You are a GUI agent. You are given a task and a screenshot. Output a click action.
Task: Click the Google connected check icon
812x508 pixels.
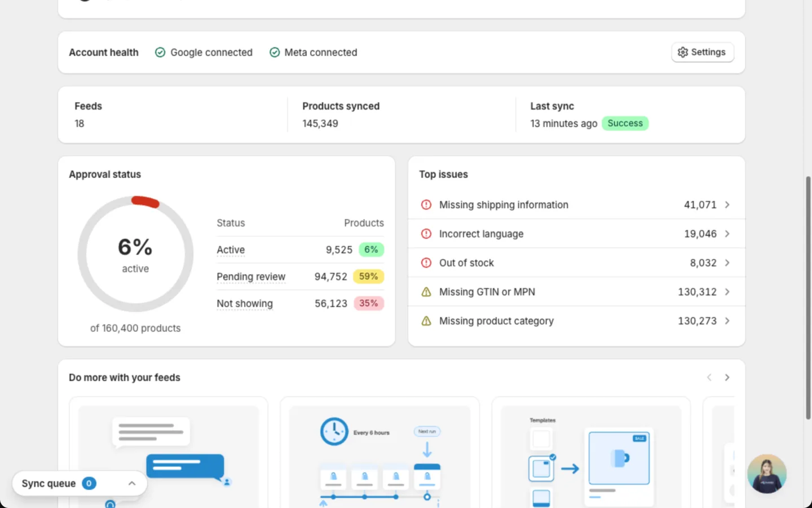[x=160, y=52]
